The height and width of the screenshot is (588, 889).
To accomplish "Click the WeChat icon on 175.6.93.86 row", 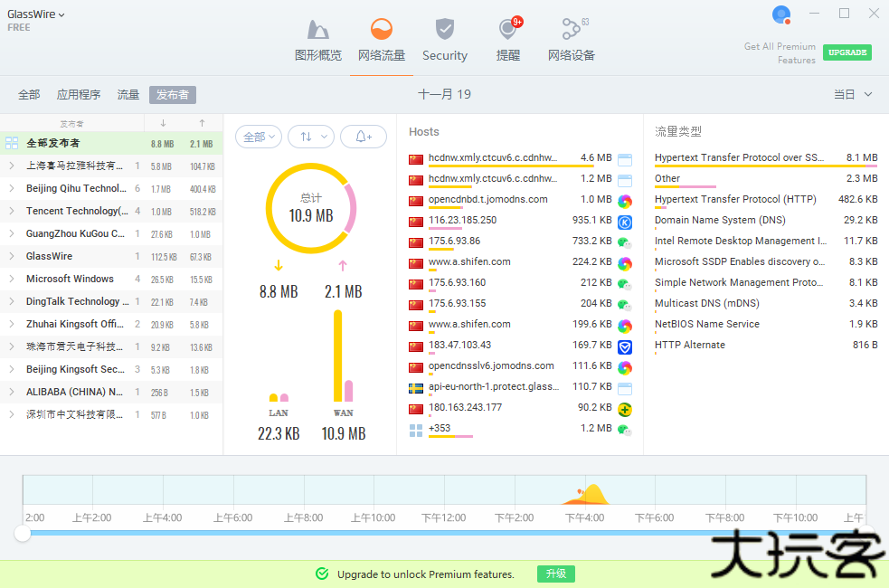I will pyautogui.click(x=625, y=243).
